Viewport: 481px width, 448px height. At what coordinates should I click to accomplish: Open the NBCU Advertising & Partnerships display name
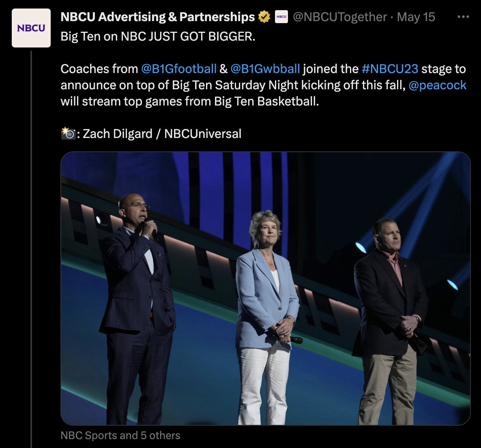click(157, 17)
